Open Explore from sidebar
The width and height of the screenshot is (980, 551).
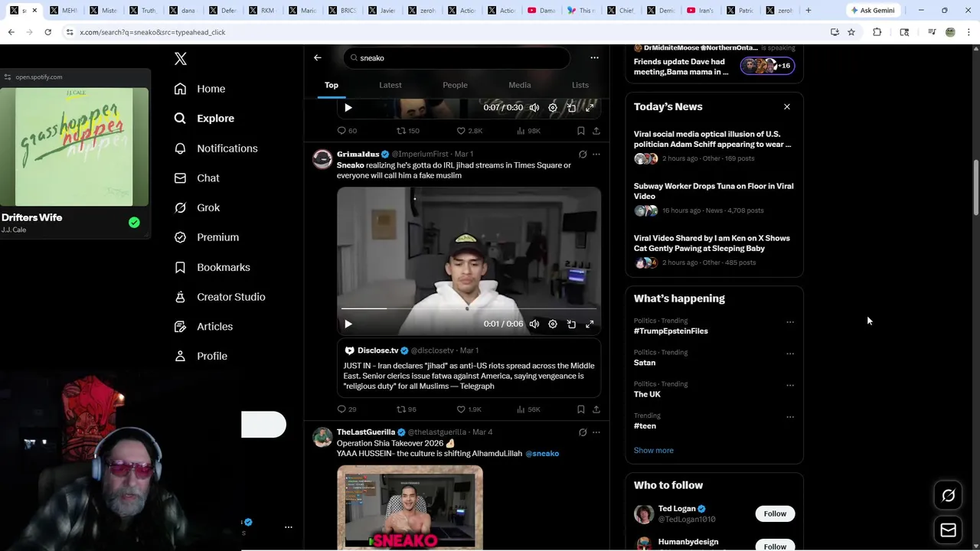coord(204,119)
